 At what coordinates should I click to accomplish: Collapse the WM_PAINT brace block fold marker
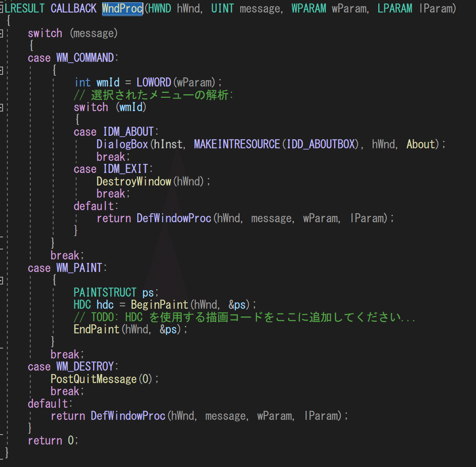tap(1, 280)
